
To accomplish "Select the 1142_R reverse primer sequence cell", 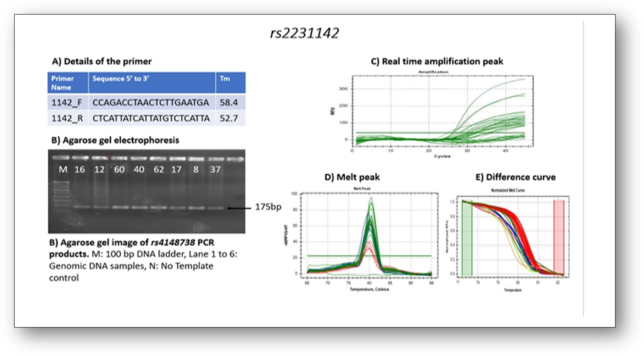I will [x=151, y=118].
